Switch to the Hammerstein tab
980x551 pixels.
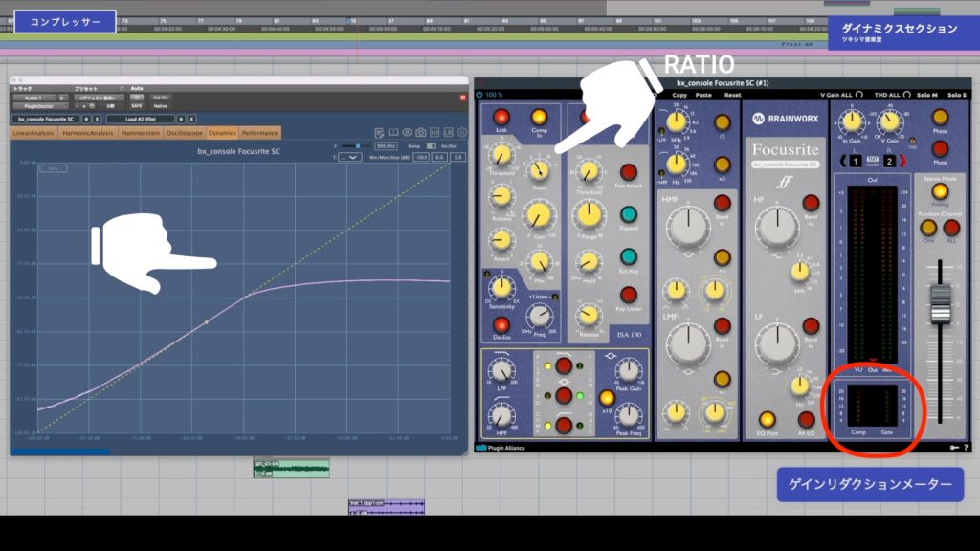coord(141,133)
